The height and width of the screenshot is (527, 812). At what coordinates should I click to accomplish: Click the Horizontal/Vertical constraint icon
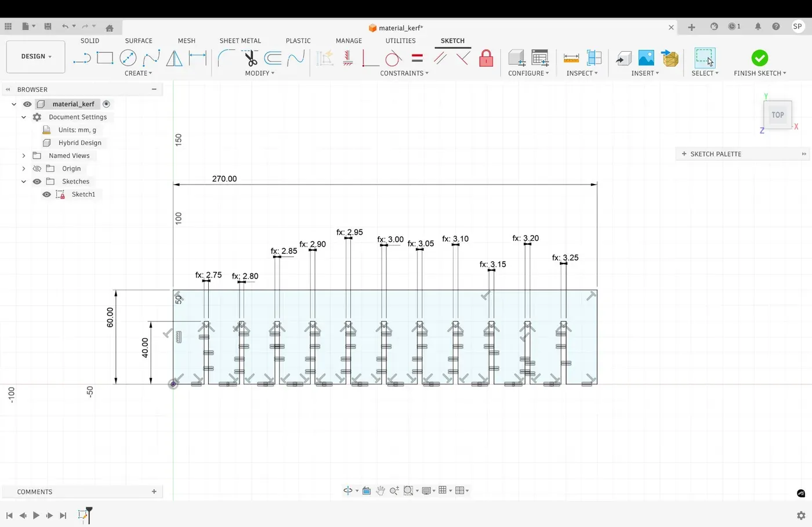[347, 58]
